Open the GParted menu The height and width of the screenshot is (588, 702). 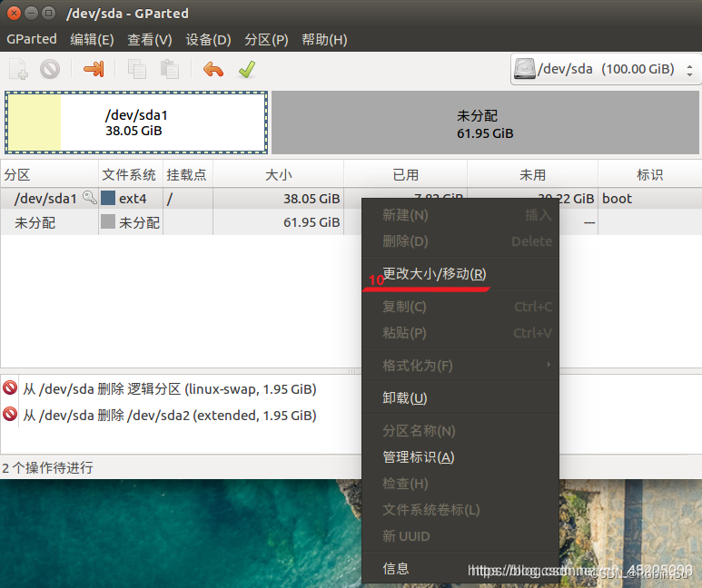point(32,39)
